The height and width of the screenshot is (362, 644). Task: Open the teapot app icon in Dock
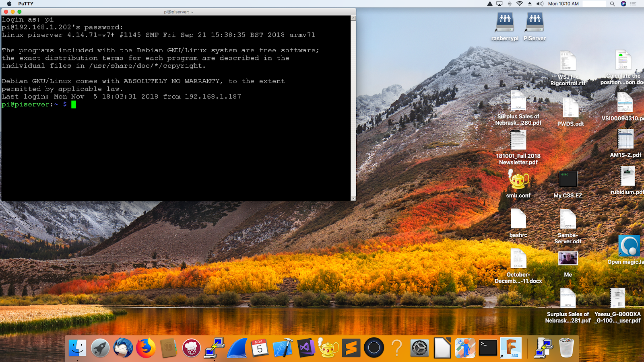(x=328, y=348)
